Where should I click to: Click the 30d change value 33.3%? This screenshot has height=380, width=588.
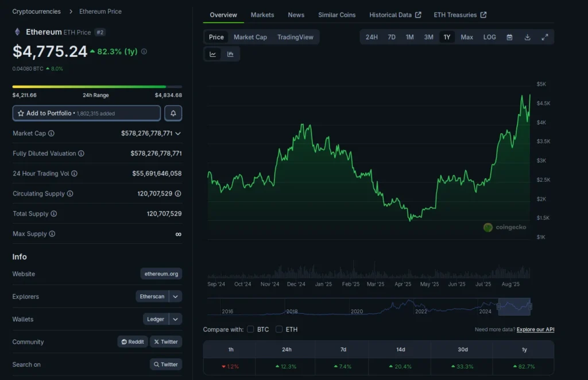(462, 366)
